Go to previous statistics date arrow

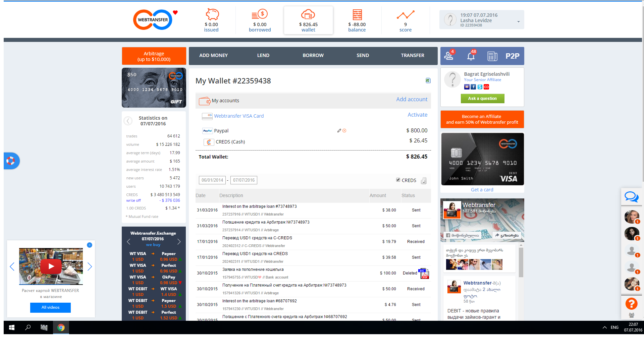[x=128, y=121]
